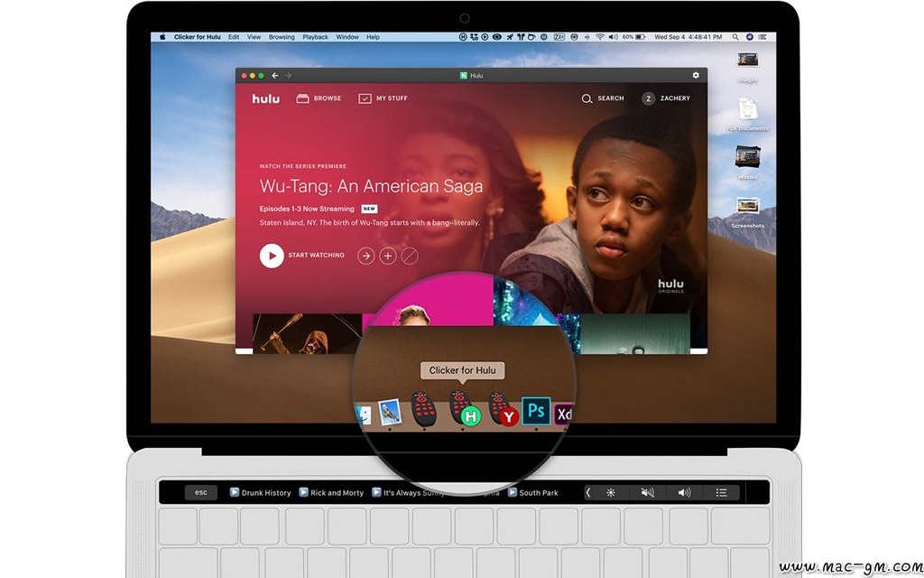Click the NEW badge beside Episodes 1-3
The height and width of the screenshot is (578, 924).
pyautogui.click(x=369, y=209)
